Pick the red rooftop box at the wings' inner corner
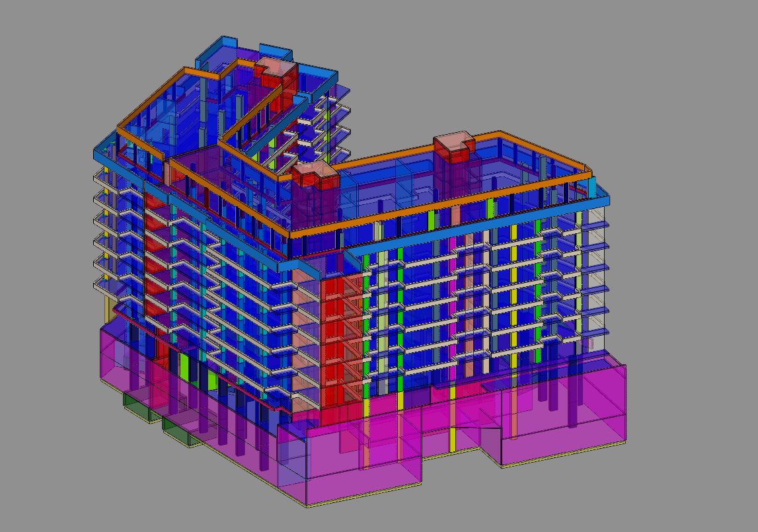This screenshot has height=532, width=758. [x=315, y=174]
